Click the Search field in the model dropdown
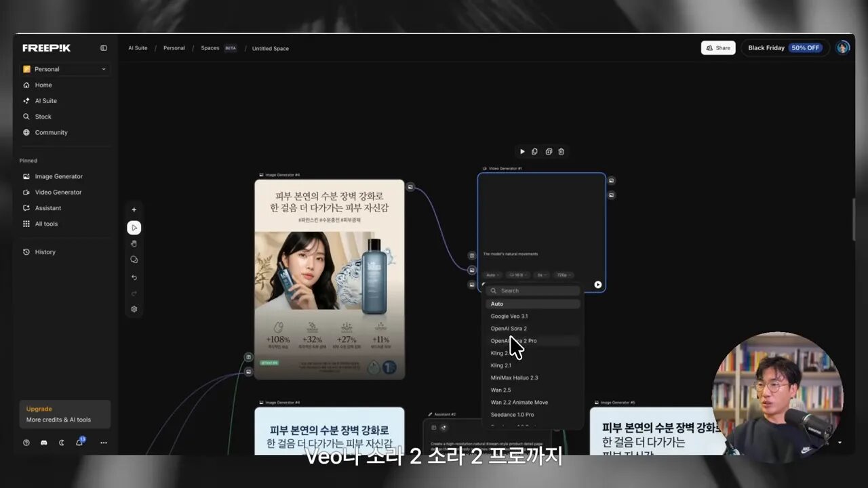Viewport: 868px width, 488px height. click(x=532, y=290)
